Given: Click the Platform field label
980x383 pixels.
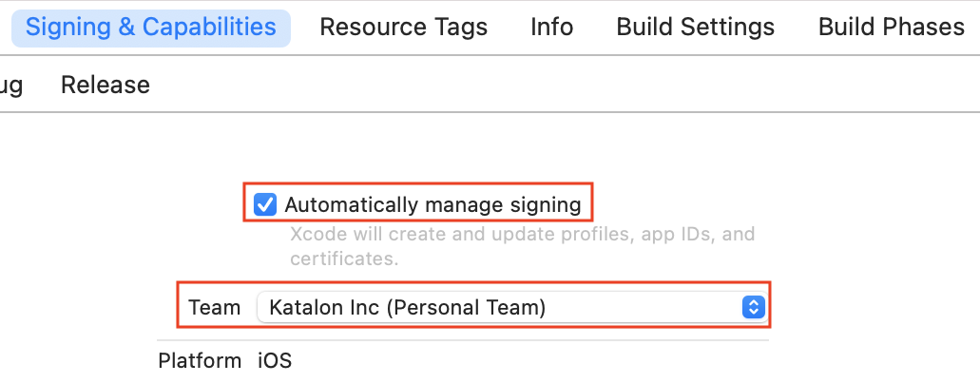Looking at the screenshot, I should pos(200,361).
